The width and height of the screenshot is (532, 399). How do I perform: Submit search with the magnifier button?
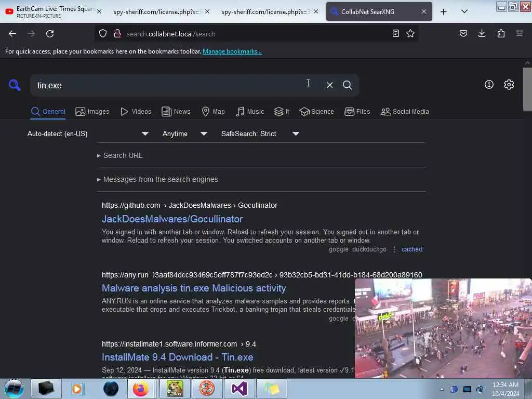pos(348,85)
